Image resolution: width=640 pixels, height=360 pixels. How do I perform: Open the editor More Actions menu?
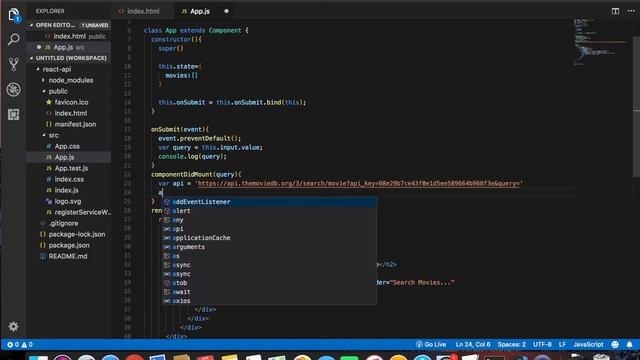point(631,11)
